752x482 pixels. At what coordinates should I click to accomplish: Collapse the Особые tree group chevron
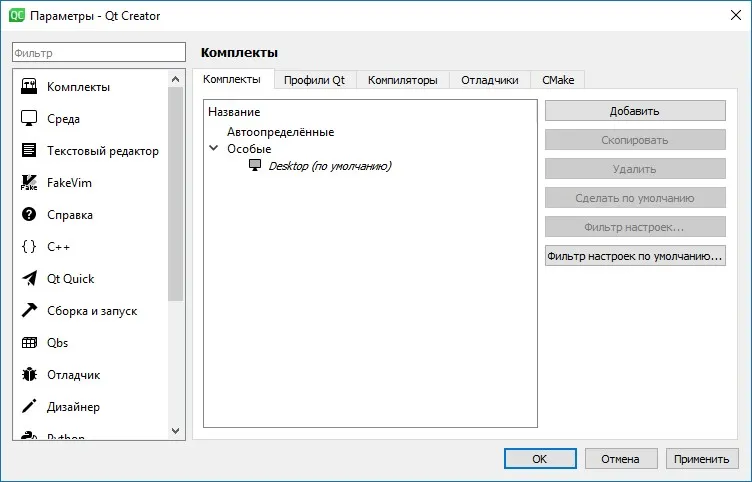coord(214,149)
